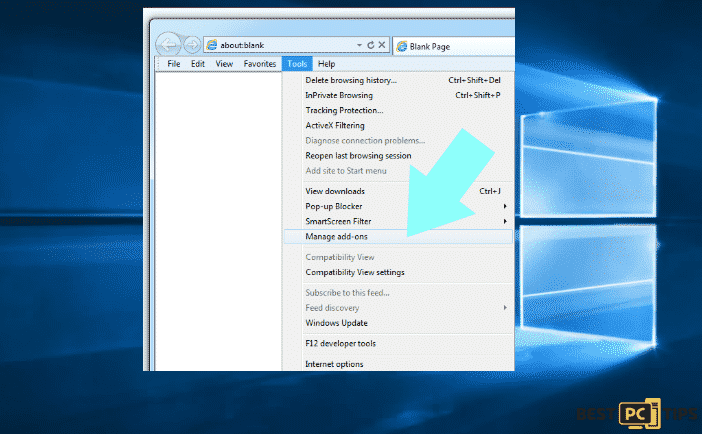Open the Favorites menu

260,64
